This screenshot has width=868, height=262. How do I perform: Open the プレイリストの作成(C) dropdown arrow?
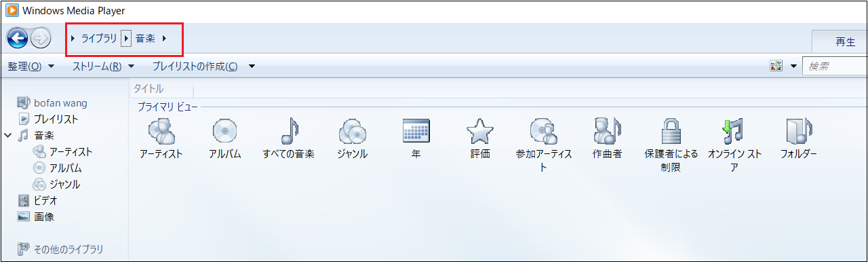click(252, 66)
